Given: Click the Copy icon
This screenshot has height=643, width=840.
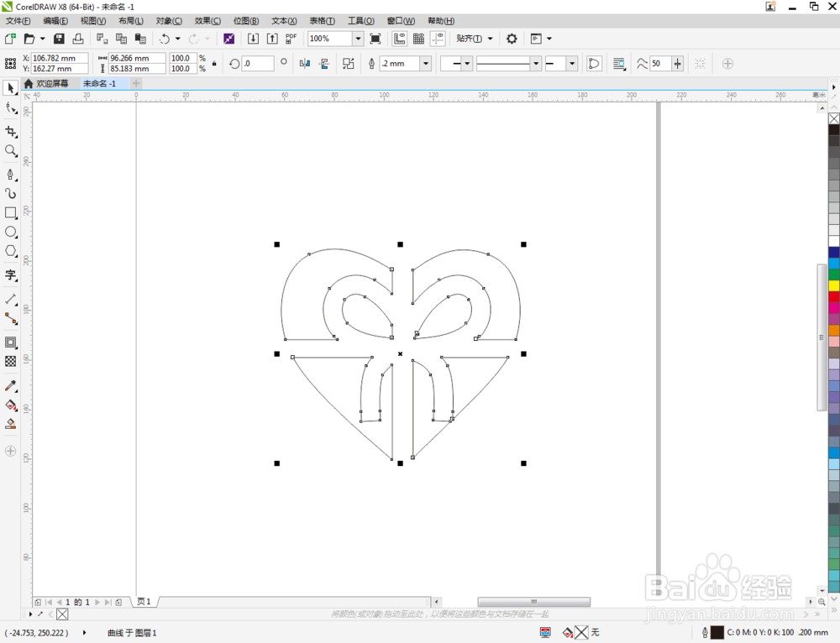Looking at the screenshot, I should 121,39.
